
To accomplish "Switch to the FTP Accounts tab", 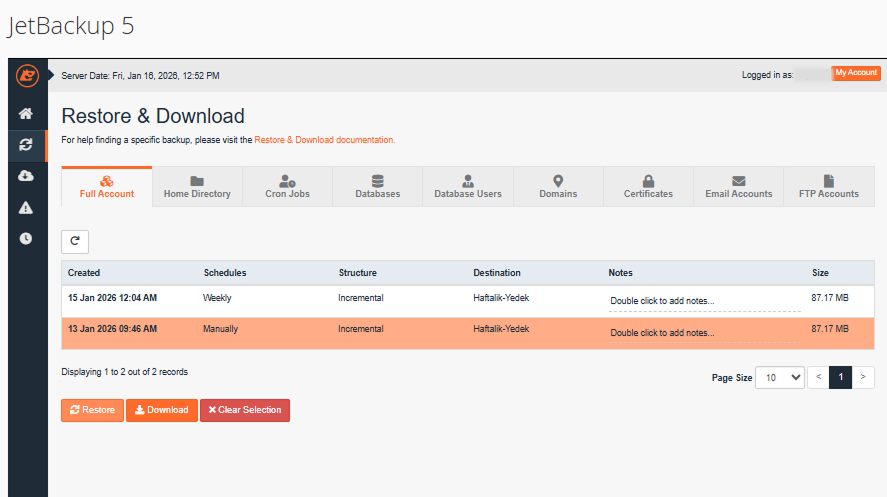I will 828,187.
